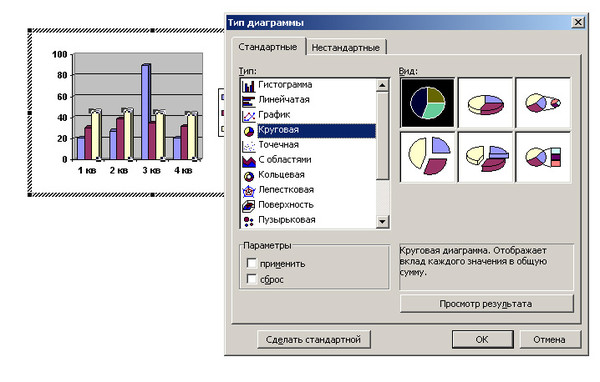Click the Сделать стандартной button

[313, 340]
